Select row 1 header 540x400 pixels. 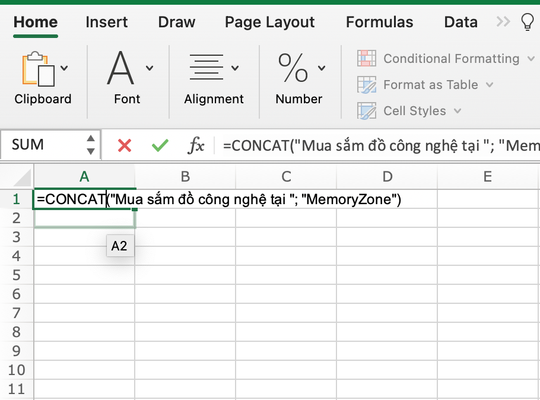[x=16, y=199]
